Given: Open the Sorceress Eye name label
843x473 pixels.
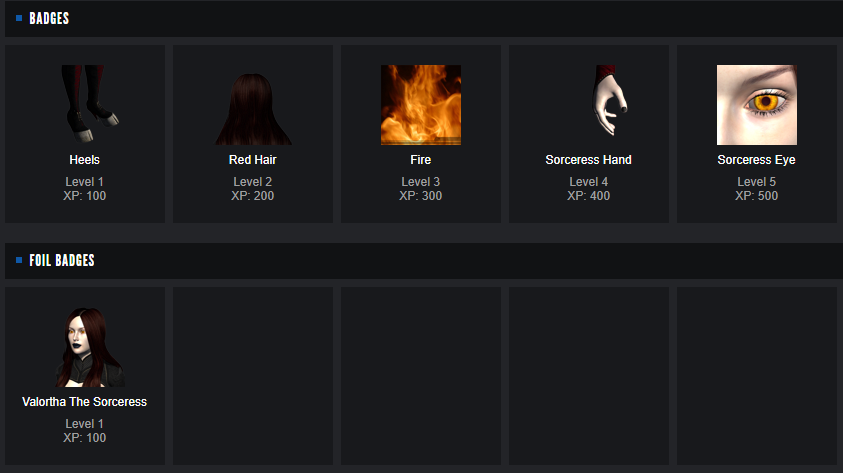Looking at the screenshot, I should (756, 160).
